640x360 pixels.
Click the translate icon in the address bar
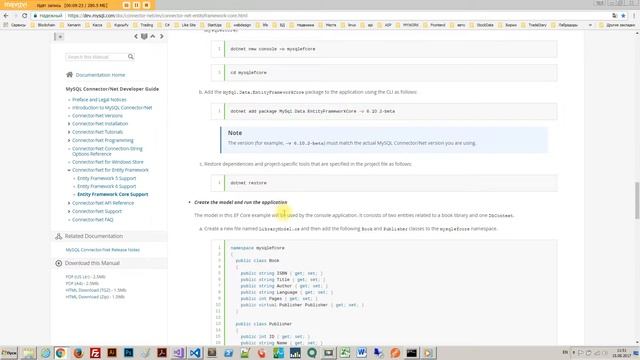click(615, 16)
